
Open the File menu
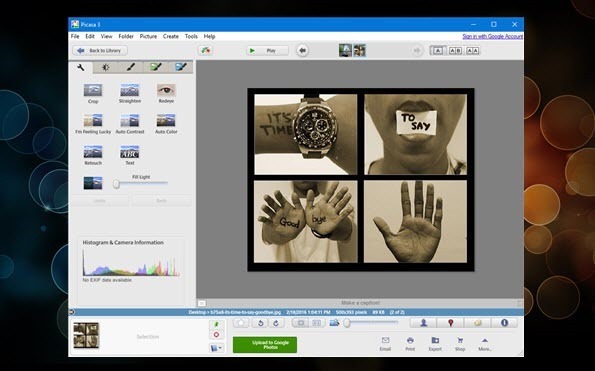(75, 36)
